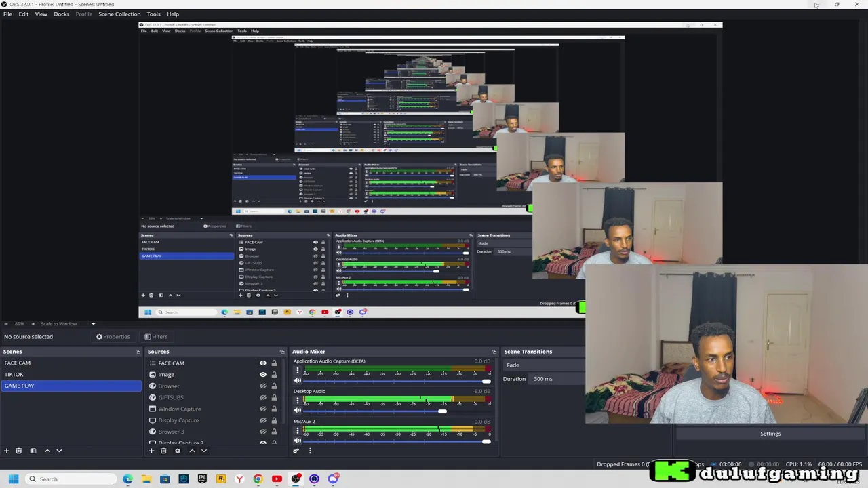Select the FACE CAM scene

pyautogui.click(x=71, y=363)
